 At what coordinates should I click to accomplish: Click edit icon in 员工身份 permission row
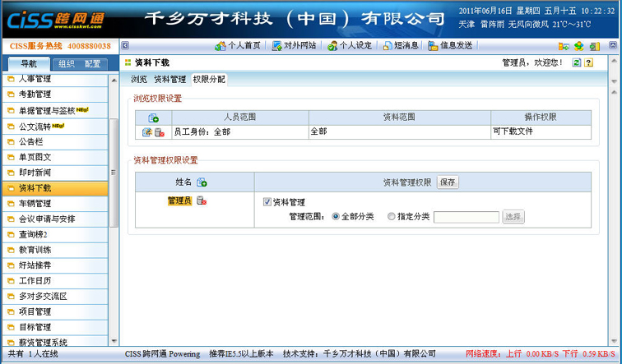[x=147, y=132]
